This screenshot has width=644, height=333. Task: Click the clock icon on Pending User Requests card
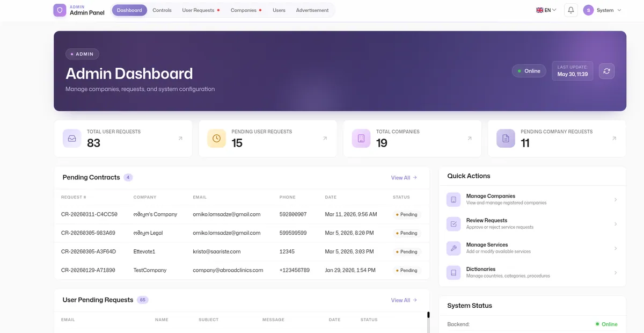(x=216, y=138)
